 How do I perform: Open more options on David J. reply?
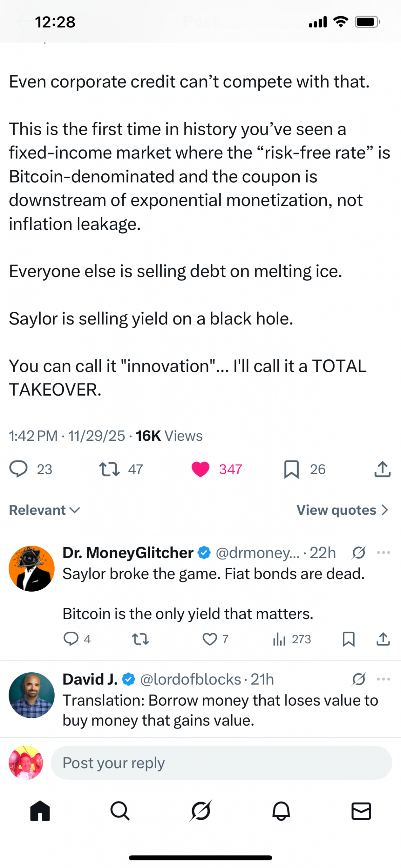(383, 679)
